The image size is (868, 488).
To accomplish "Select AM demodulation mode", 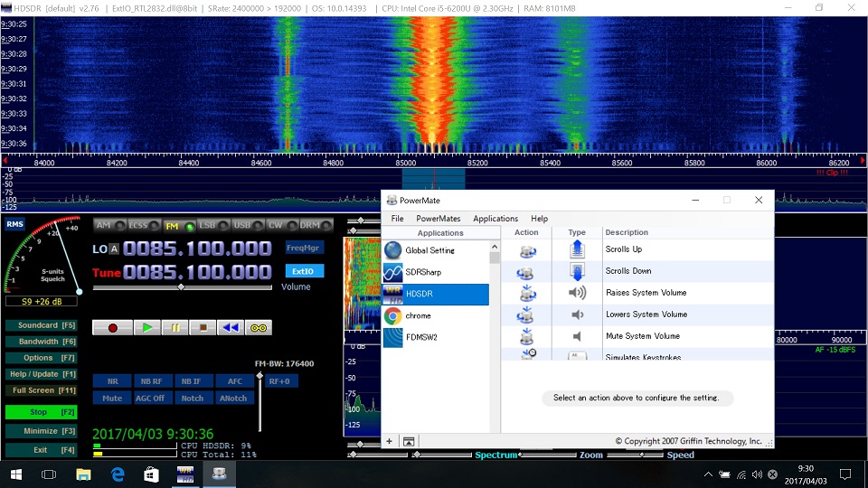I will [x=109, y=225].
